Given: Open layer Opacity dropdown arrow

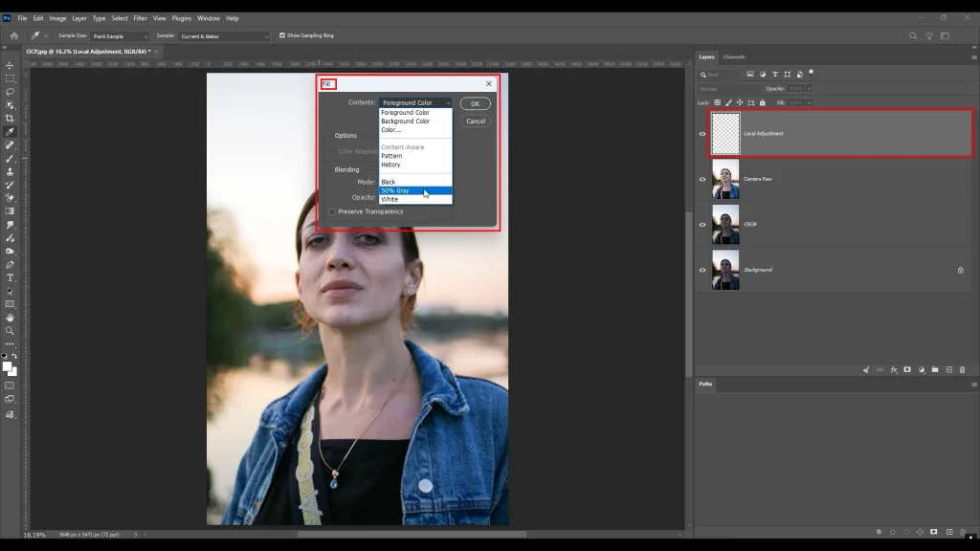Looking at the screenshot, I should (x=809, y=89).
